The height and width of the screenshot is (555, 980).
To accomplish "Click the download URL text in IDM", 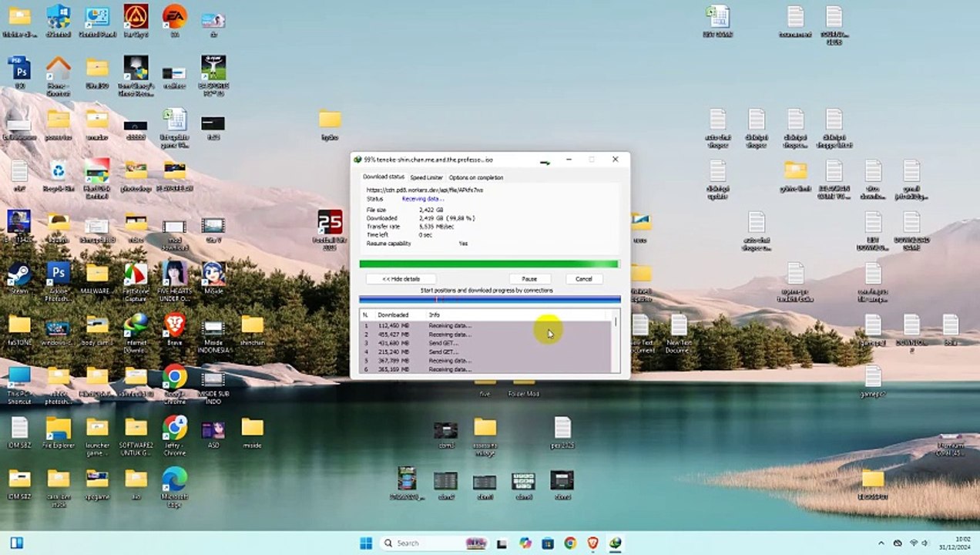I will click(425, 190).
